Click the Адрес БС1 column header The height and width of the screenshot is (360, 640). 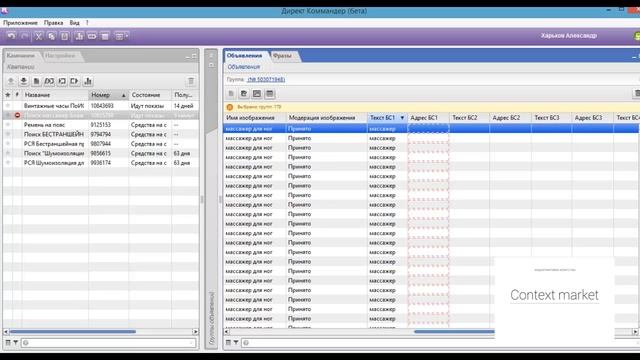[428, 118]
